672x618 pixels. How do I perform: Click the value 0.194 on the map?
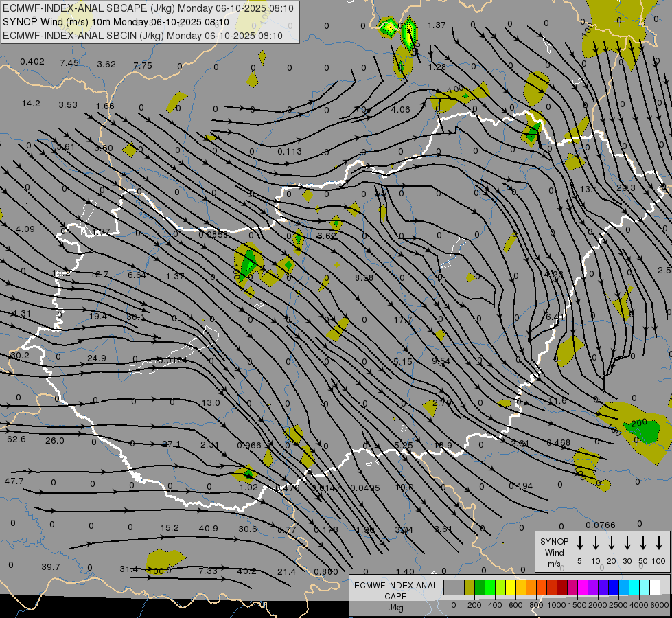(x=521, y=486)
